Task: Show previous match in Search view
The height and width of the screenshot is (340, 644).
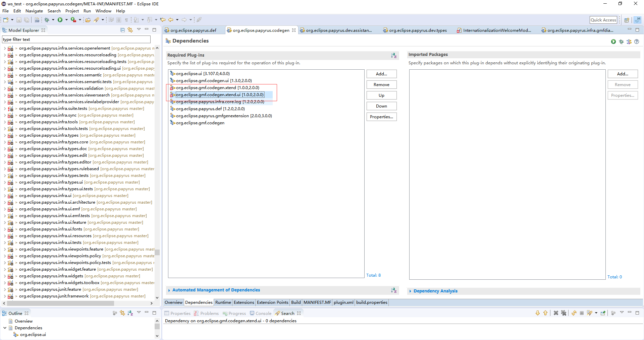Action: tap(545, 313)
